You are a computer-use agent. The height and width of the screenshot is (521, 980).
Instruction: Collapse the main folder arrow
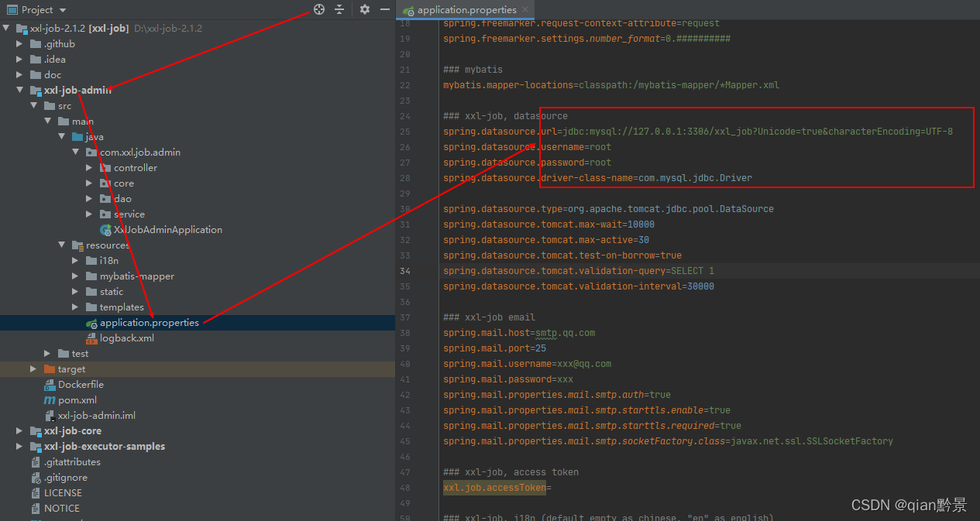pyautogui.click(x=48, y=122)
